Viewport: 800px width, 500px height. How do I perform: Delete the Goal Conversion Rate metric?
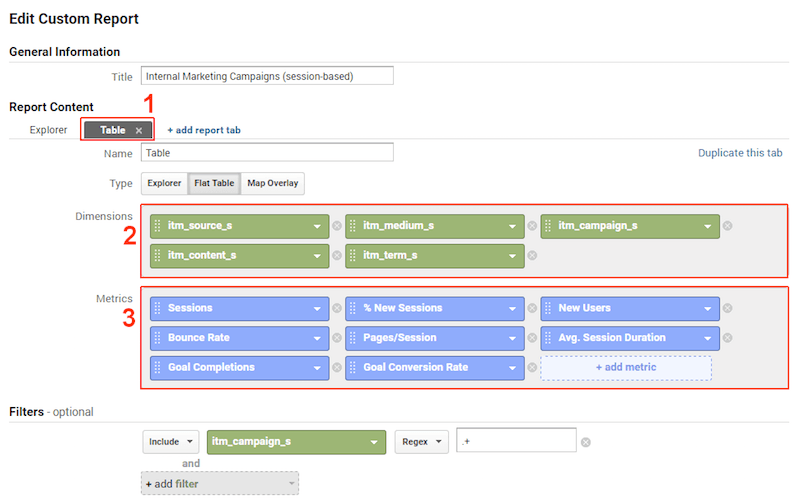pos(532,367)
